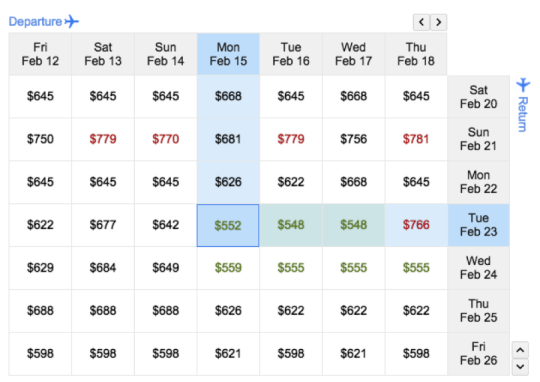Click the next departure dates arrow
The image size is (540, 382).
pyautogui.click(x=438, y=22)
